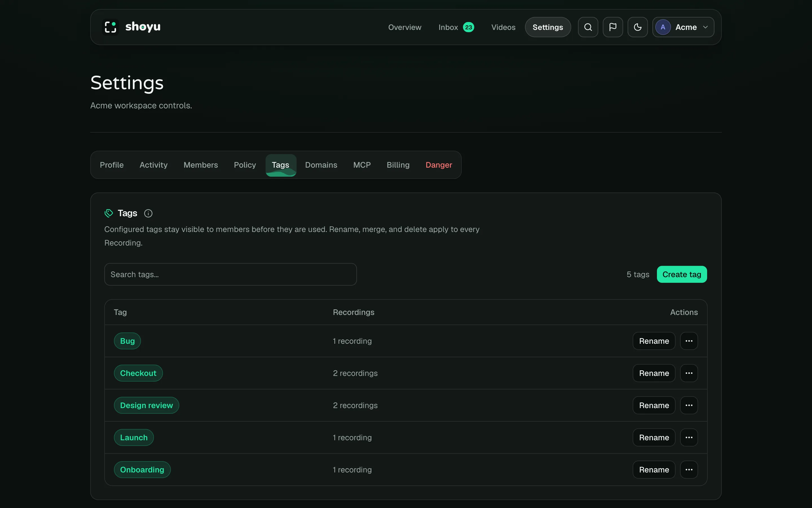812x508 pixels.
Task: Open Videos in top navigation
Action: pyautogui.click(x=503, y=27)
